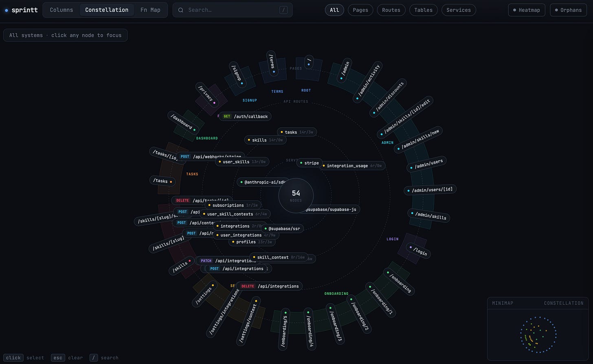The image size is (593, 364).
Task: Click the Search input field
Action: point(233,10)
